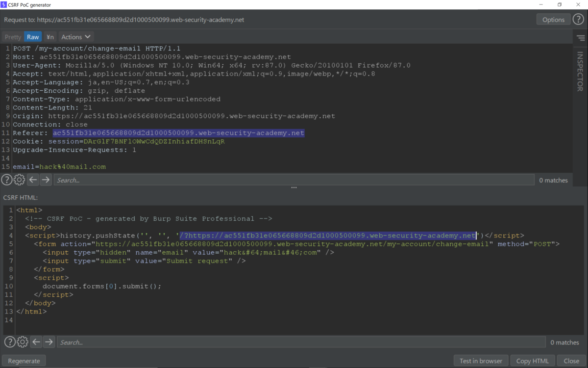
Task: Click the Test in browser button
Action: [x=481, y=361]
